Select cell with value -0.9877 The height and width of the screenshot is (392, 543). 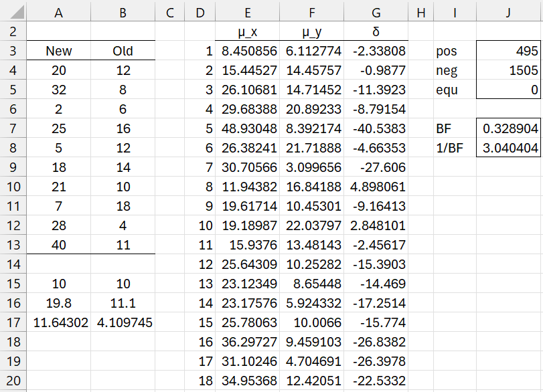(376, 70)
